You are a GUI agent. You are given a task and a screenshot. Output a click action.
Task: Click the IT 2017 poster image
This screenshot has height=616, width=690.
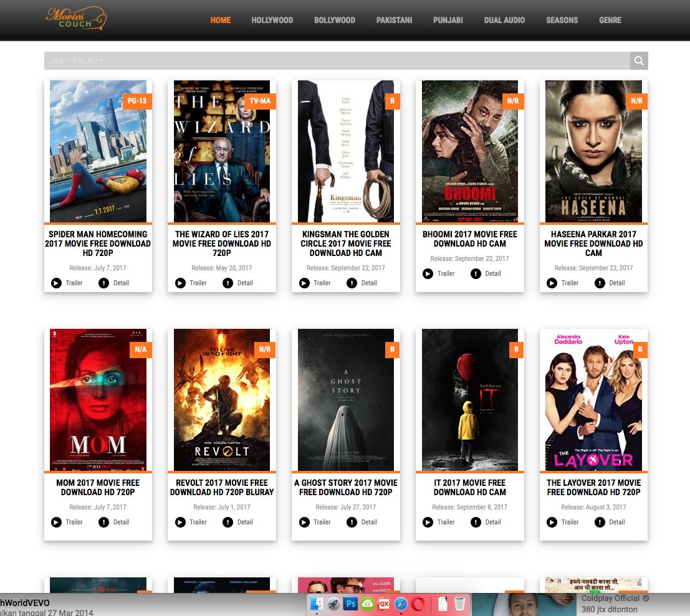469,400
